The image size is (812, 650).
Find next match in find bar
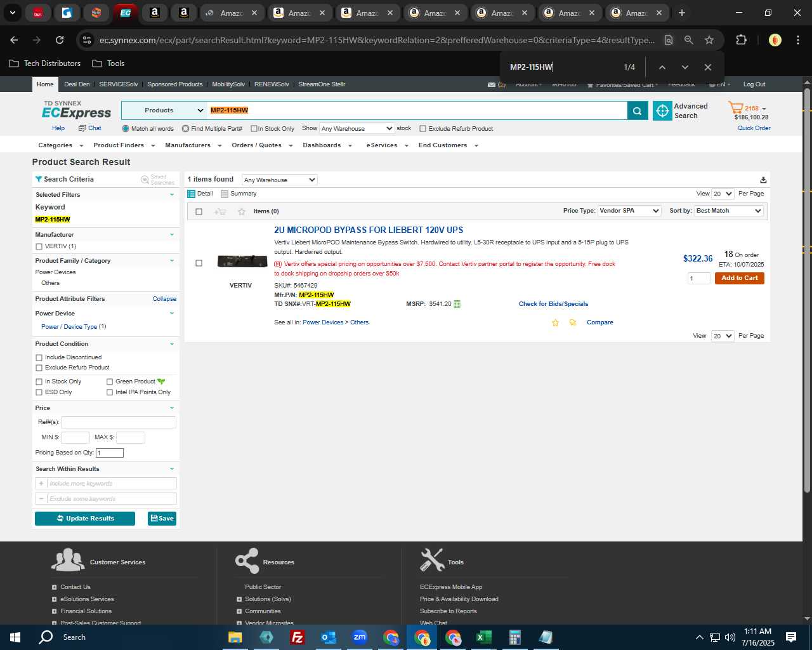(x=685, y=67)
